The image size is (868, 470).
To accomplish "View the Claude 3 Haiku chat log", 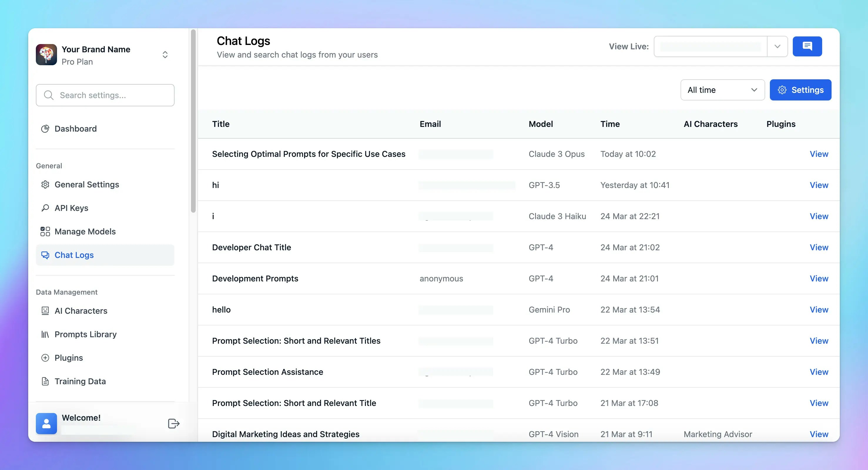I will [x=819, y=216].
